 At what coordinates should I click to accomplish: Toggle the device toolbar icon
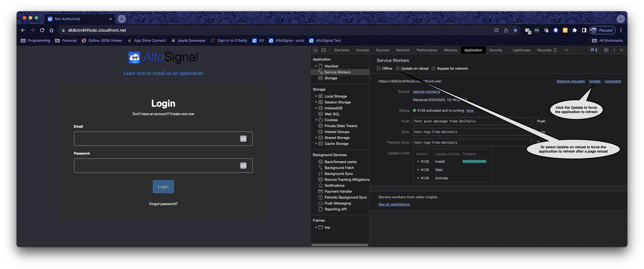coord(323,50)
